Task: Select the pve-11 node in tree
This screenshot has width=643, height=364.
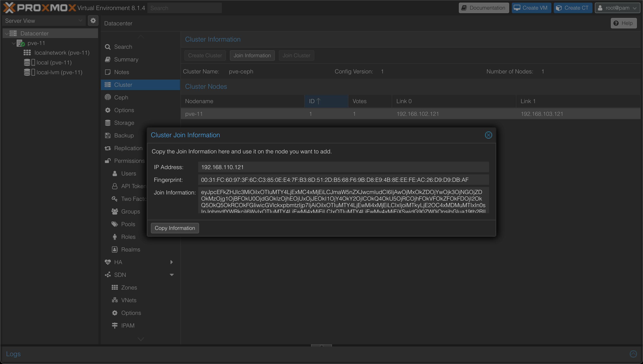Action: 36,43
